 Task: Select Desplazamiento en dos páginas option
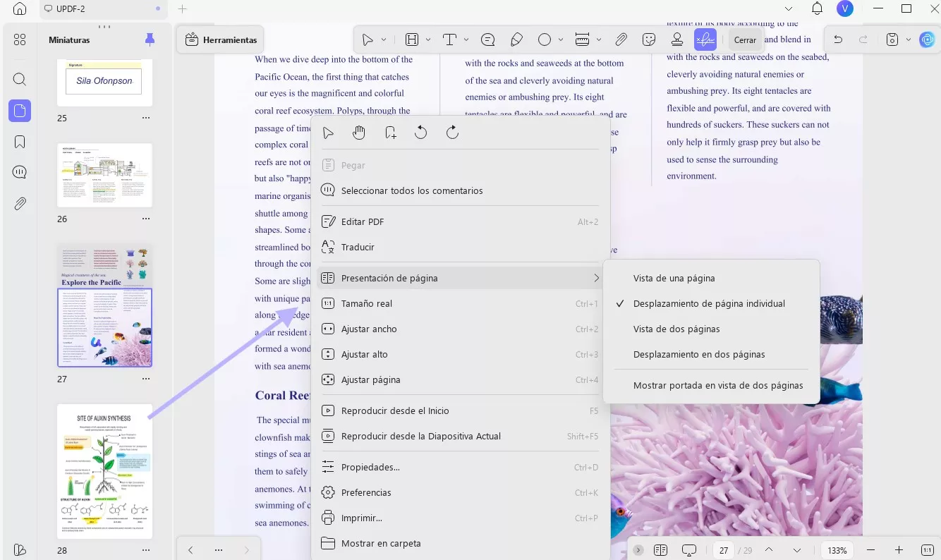tap(712, 354)
